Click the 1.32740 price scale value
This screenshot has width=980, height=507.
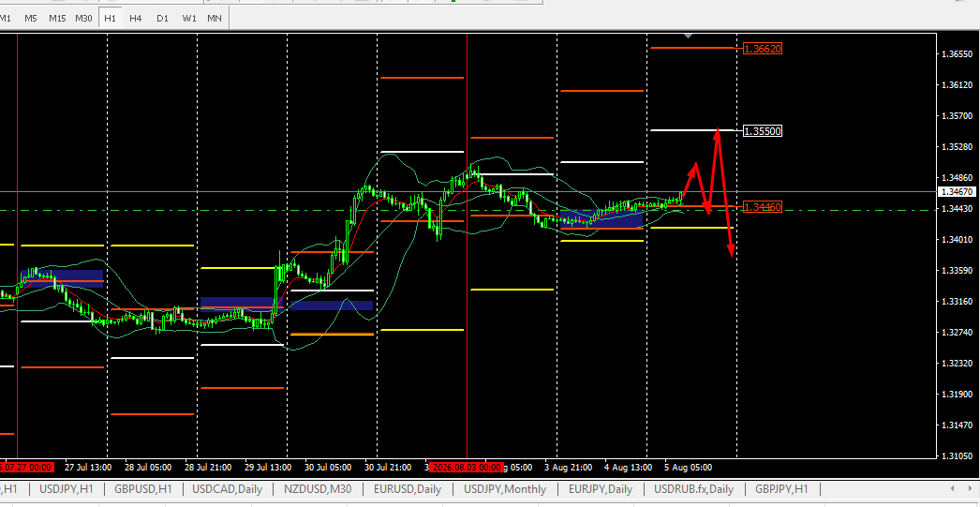tap(957, 333)
